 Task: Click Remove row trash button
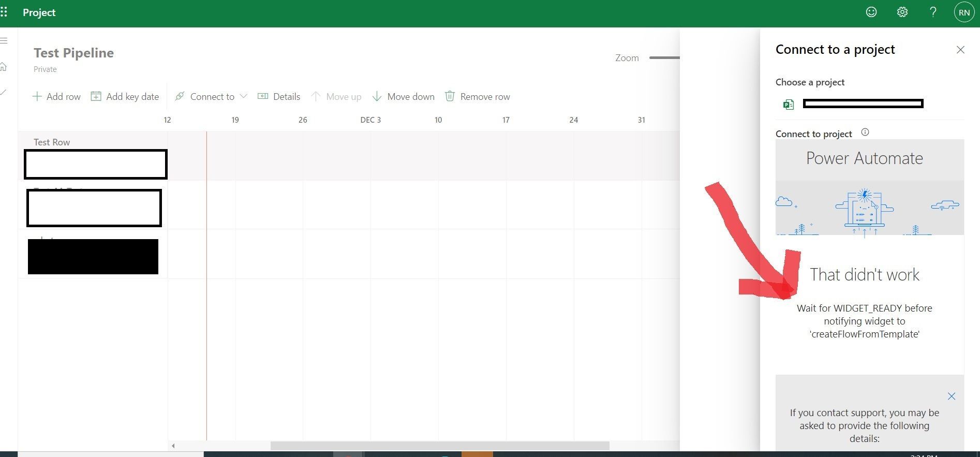(477, 96)
